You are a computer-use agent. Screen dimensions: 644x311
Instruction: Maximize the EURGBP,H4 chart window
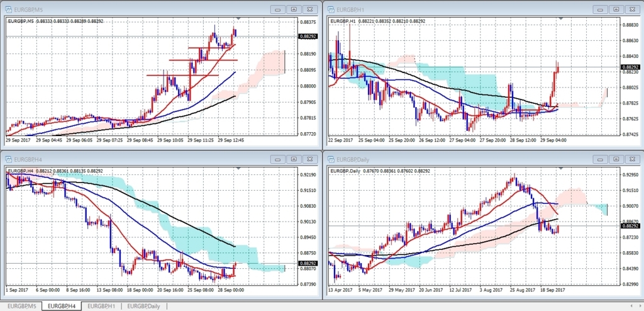[294, 159]
